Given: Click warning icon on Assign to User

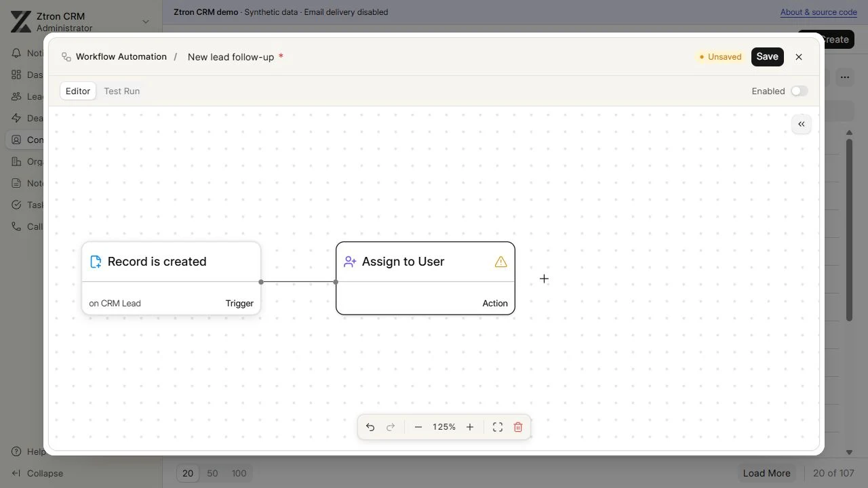Looking at the screenshot, I should 501,262.
